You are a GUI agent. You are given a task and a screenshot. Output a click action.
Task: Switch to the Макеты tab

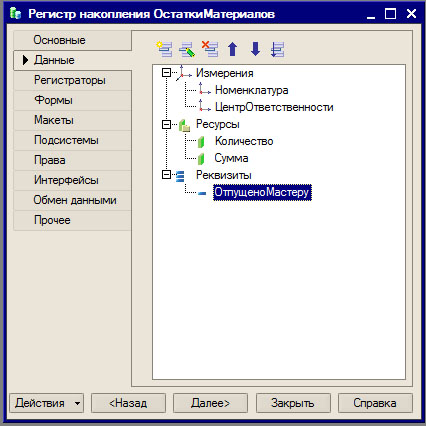pyautogui.click(x=73, y=120)
